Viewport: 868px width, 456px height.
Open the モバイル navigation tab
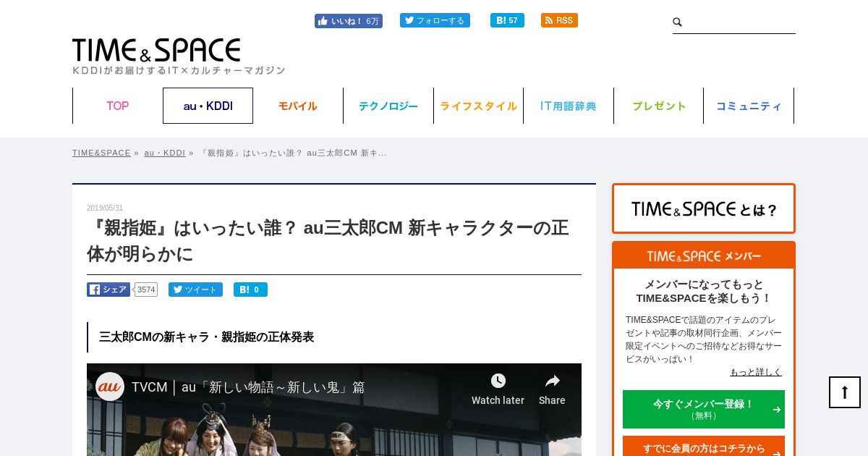coord(298,106)
